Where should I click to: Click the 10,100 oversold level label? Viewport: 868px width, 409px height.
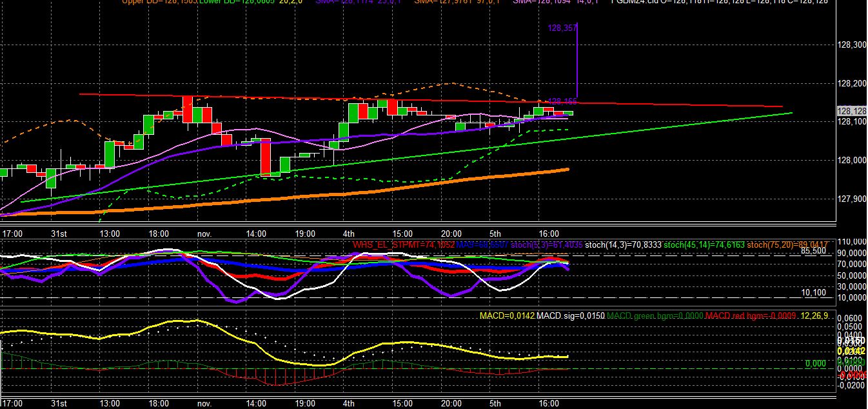click(x=814, y=292)
